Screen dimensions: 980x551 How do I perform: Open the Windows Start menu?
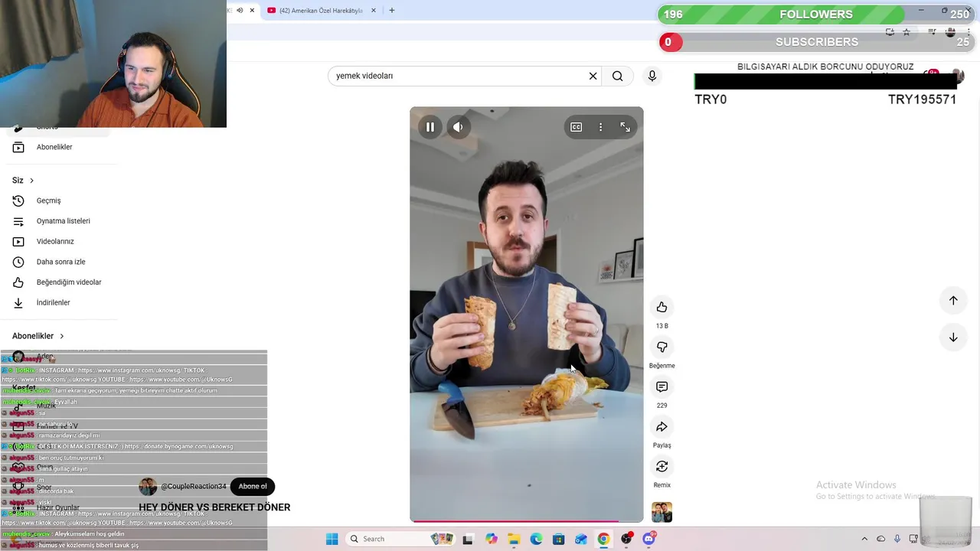click(x=332, y=539)
